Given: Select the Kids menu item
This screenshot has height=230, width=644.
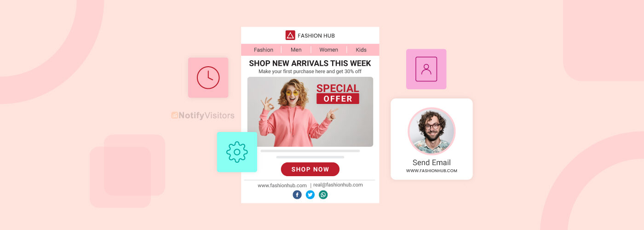Looking at the screenshot, I should [361, 50].
